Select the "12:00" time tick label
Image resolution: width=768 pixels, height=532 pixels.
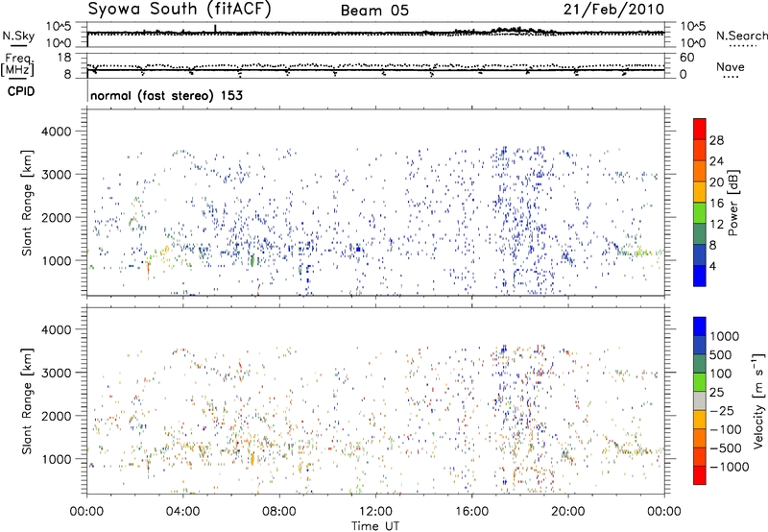375,512
